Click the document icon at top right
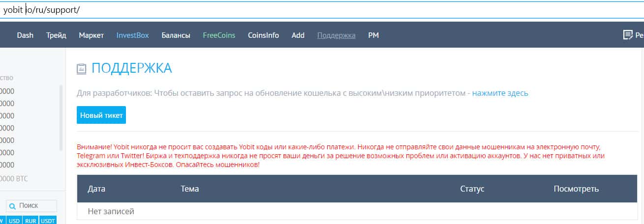This screenshot has width=644, height=224. [x=627, y=35]
